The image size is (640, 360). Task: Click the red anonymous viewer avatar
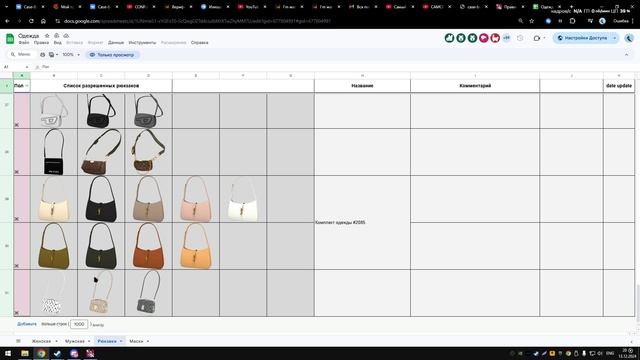pyautogui.click(x=495, y=38)
